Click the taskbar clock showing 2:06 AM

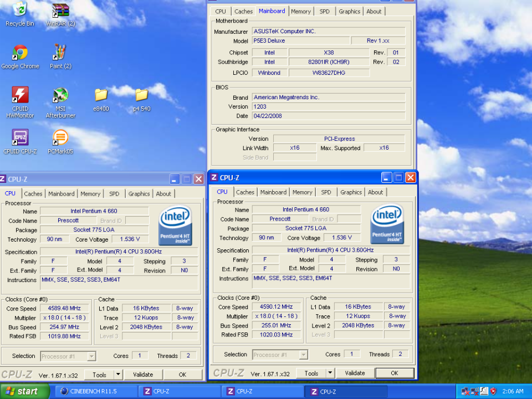tap(513, 391)
